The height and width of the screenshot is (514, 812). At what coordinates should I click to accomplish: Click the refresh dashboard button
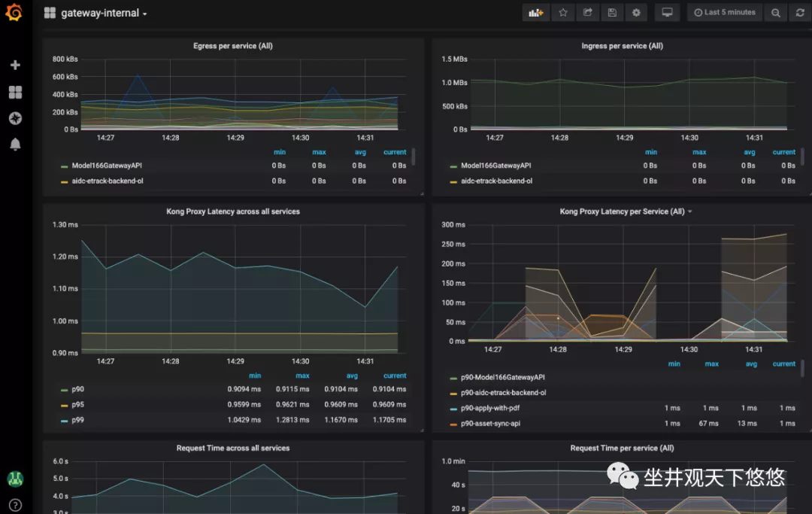[800, 13]
